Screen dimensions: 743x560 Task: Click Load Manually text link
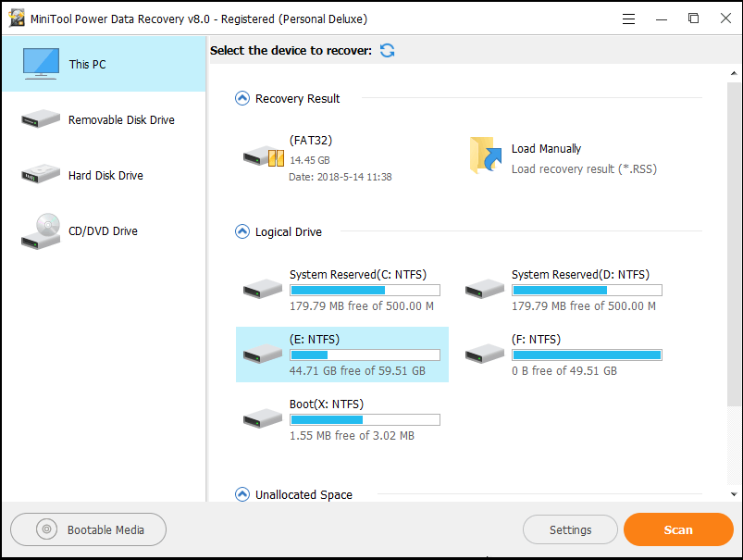546,148
